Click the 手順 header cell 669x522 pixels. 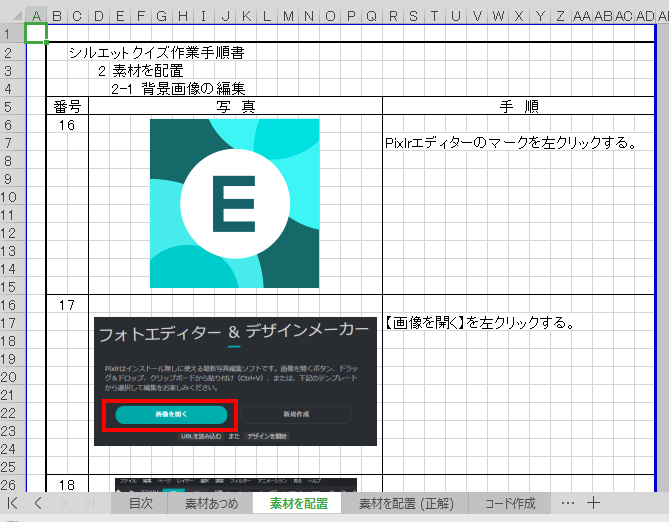(519, 106)
